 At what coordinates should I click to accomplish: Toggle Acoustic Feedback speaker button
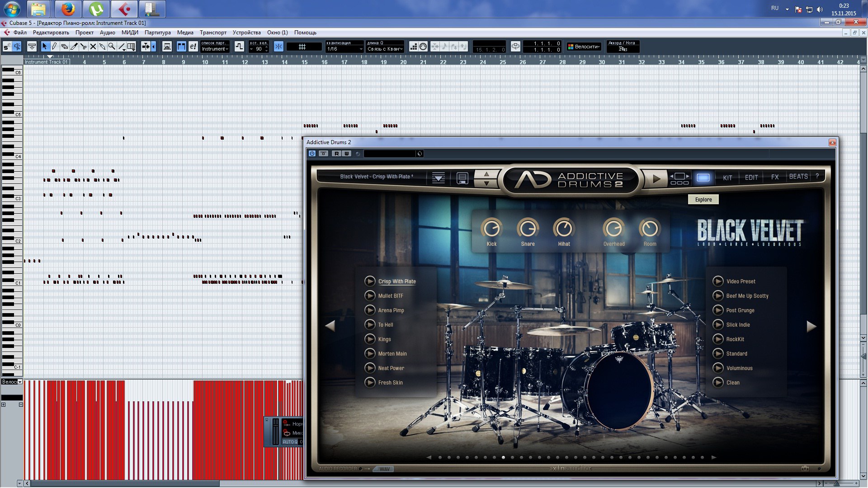point(17,47)
